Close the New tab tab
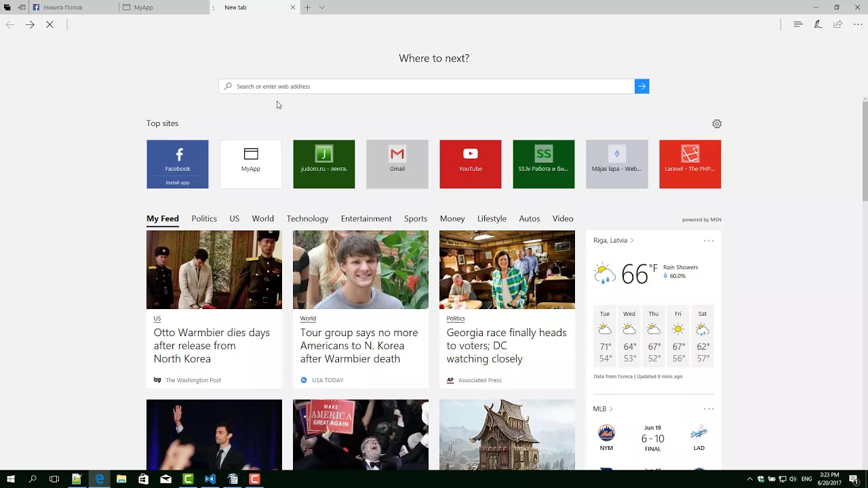 click(293, 7)
